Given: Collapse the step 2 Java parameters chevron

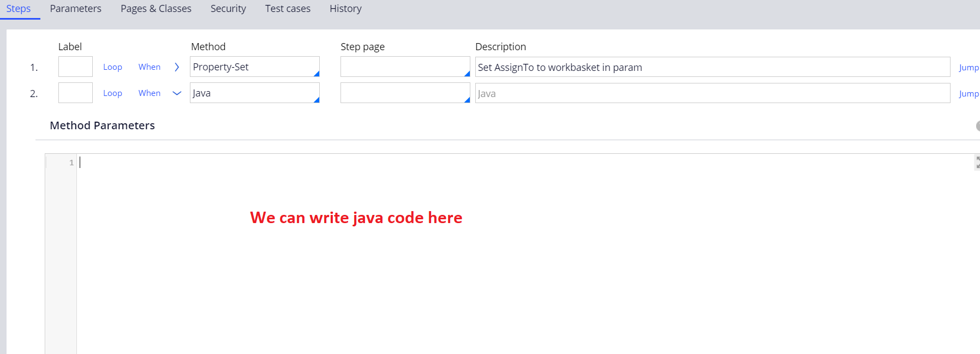Looking at the screenshot, I should pos(176,93).
